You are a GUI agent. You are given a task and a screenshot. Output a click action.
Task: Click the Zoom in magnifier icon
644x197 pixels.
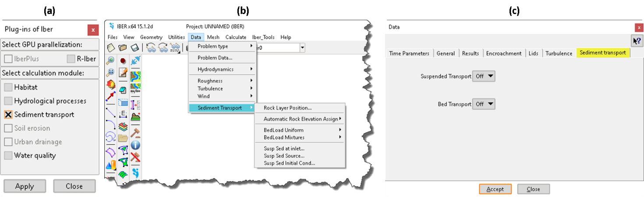(111, 61)
